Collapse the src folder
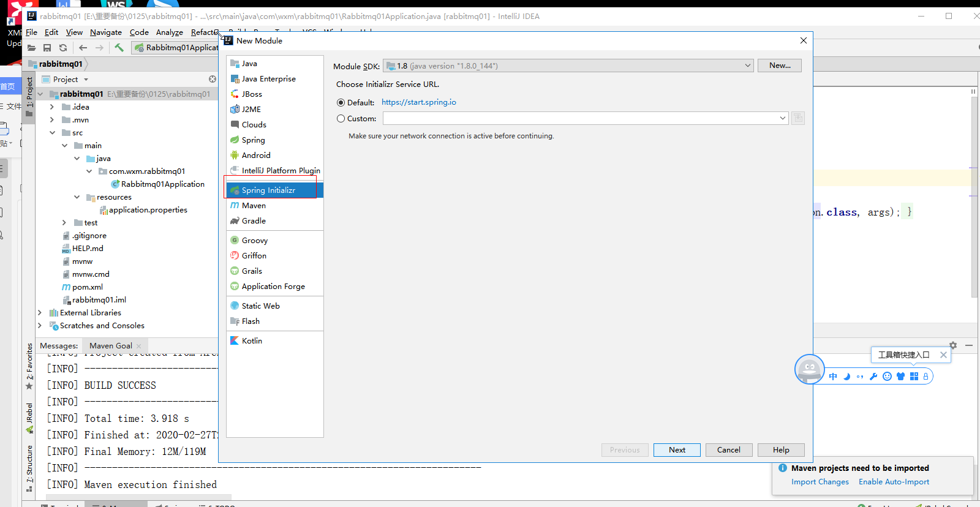 pyautogui.click(x=52, y=133)
